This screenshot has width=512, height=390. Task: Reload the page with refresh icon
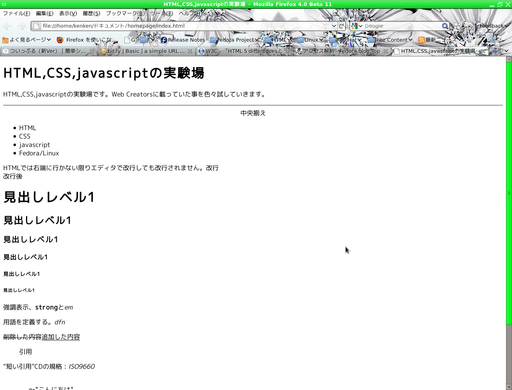341,26
